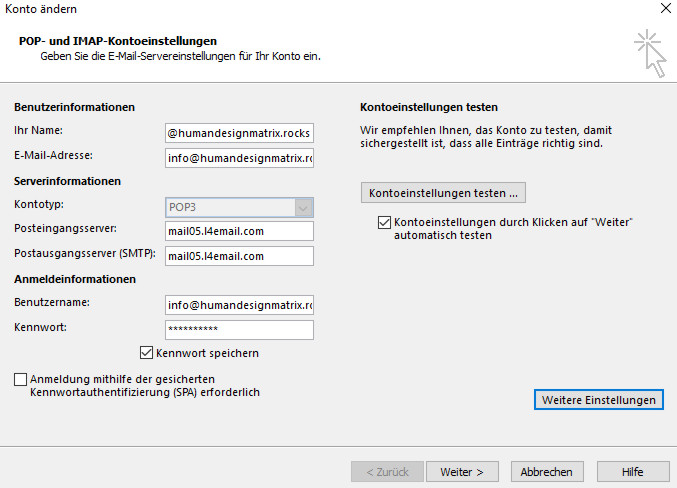This screenshot has width=677, height=488.
Task: Select the Postausgangsserver (SMTP) text field
Action: tap(239, 256)
